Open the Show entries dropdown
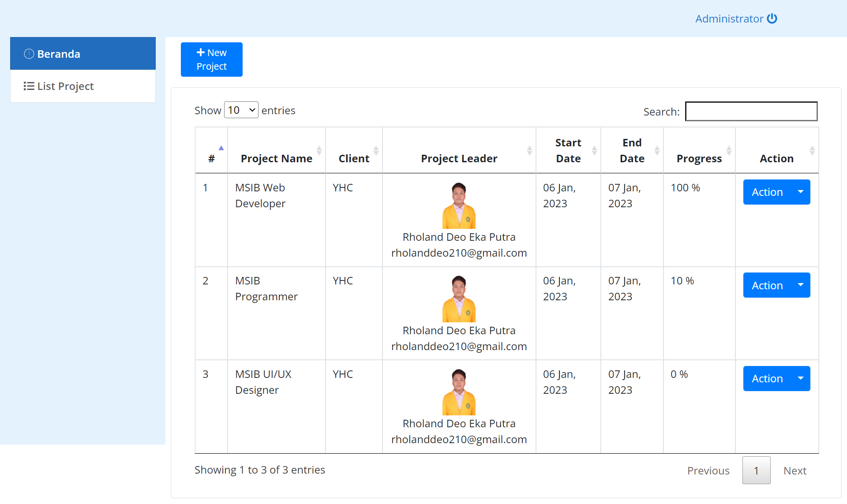 (241, 110)
